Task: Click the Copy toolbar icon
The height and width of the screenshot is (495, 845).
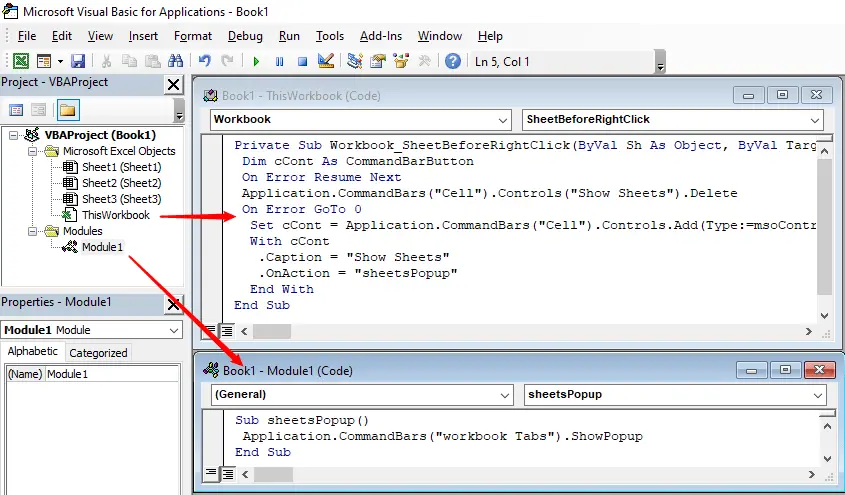Action: coord(129,61)
